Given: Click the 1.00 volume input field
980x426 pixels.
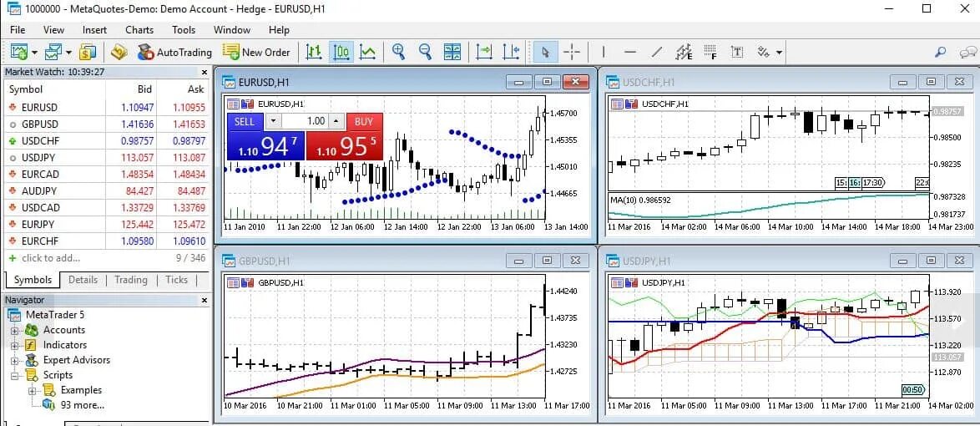Looking at the screenshot, I should click(306, 121).
